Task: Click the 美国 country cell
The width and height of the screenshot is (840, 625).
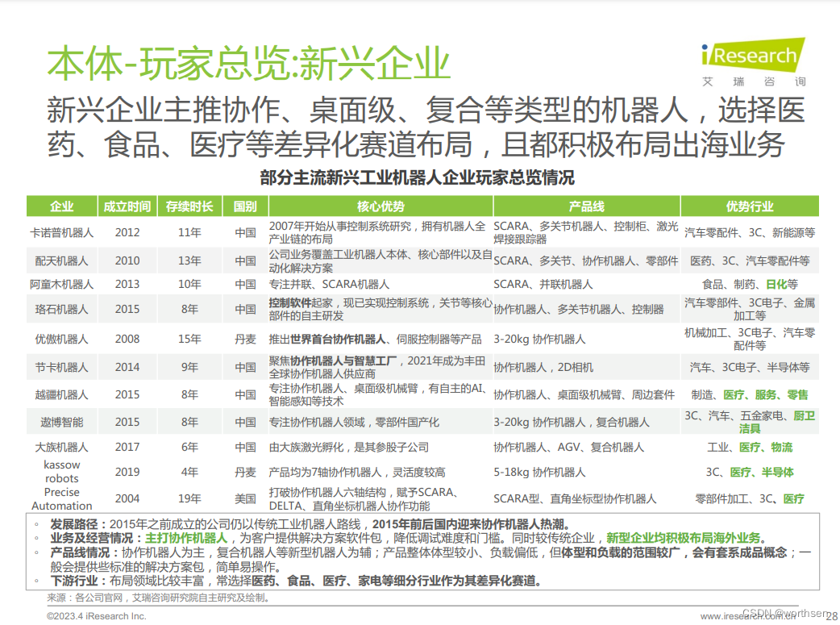Action: click(245, 498)
